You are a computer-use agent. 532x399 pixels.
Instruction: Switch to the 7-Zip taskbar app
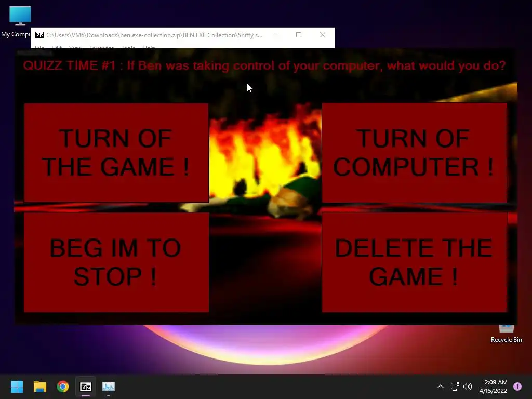coord(86,387)
